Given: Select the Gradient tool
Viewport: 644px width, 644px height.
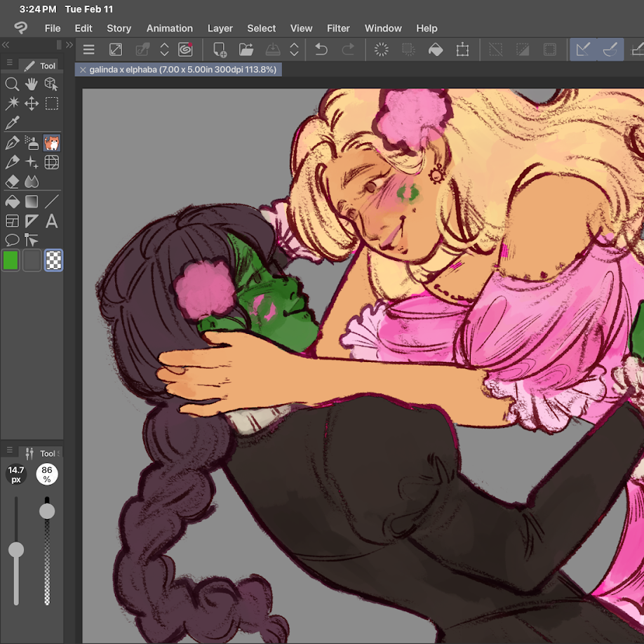Looking at the screenshot, I should pos(31,201).
